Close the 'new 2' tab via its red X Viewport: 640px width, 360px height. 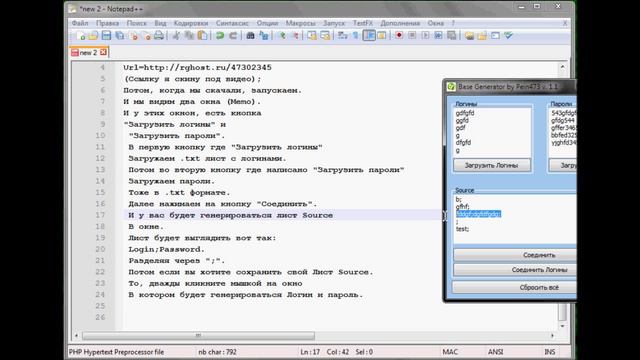[103, 52]
